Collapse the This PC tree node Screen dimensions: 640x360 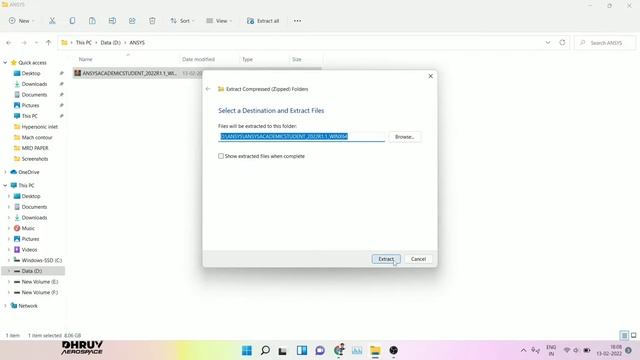(x=5, y=185)
